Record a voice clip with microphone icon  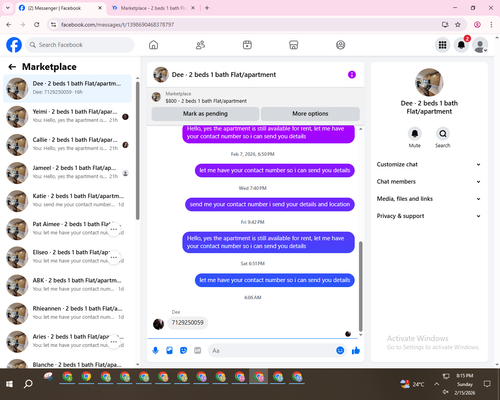click(155, 350)
